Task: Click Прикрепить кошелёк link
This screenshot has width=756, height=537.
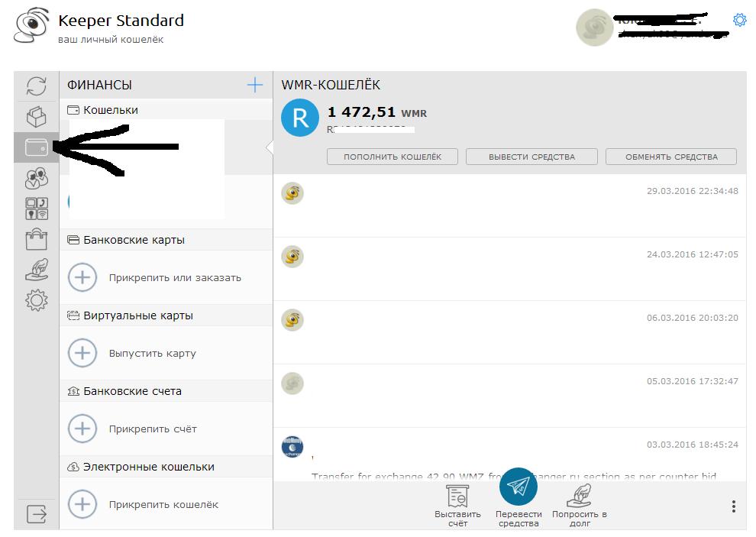Action: tap(163, 505)
